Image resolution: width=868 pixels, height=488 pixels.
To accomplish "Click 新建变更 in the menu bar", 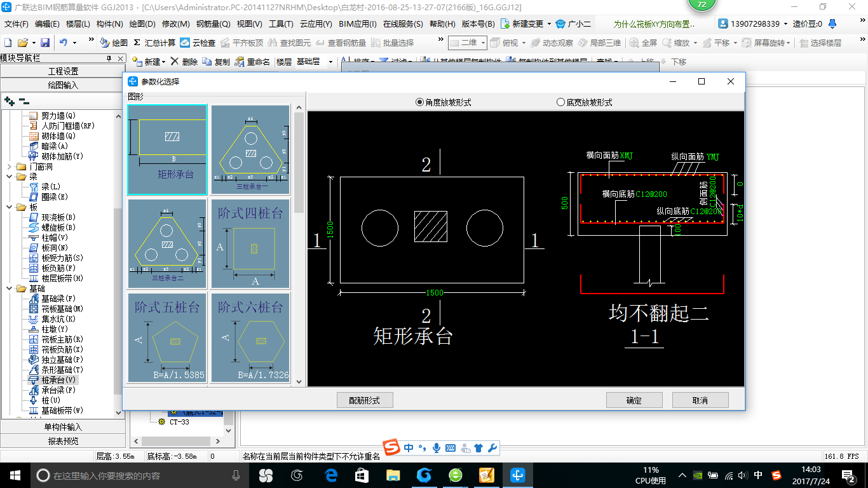I will [x=527, y=24].
